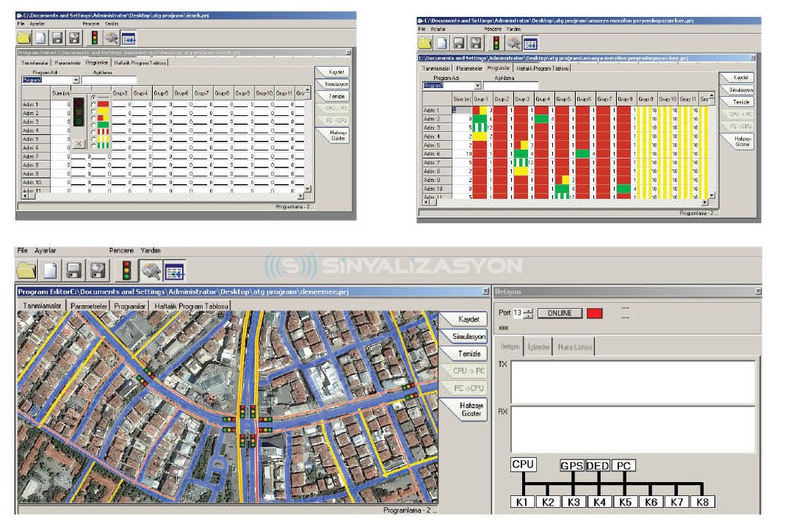Click traffic light icon in top-left toolbar
This screenshot has height=532, width=788.
pos(94,37)
